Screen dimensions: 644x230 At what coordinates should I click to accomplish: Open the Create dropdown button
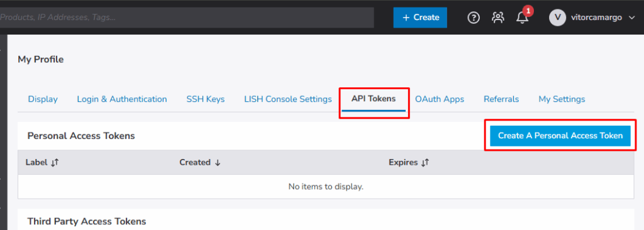[x=420, y=18]
